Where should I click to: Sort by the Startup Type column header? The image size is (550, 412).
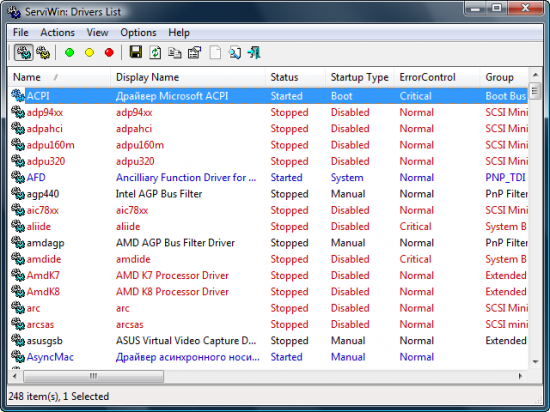click(x=359, y=77)
